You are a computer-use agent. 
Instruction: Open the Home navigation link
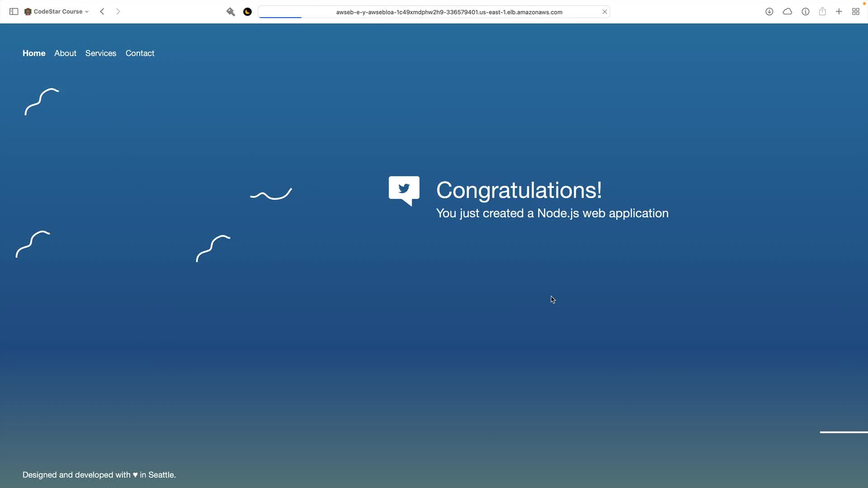coord(34,53)
